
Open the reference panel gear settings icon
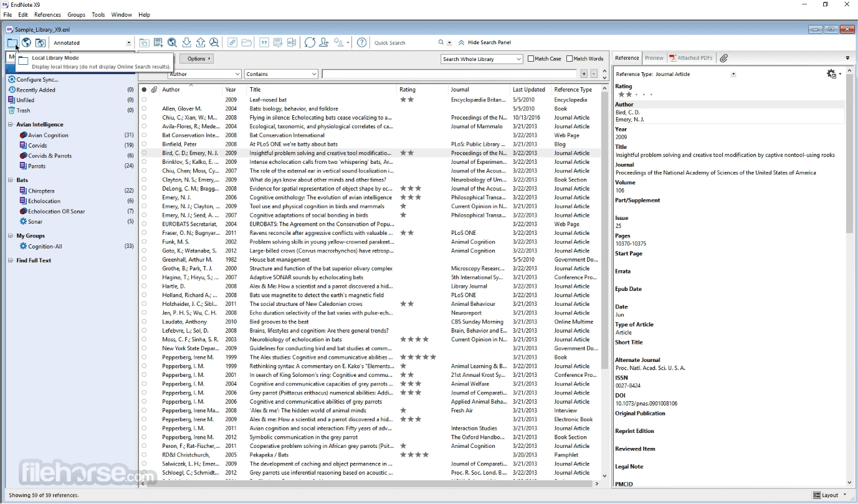pos(831,74)
